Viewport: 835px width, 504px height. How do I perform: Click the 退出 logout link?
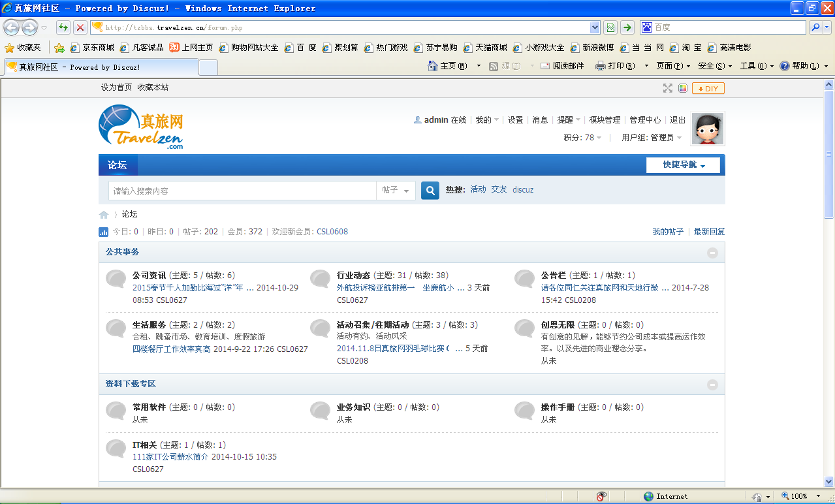(x=678, y=120)
